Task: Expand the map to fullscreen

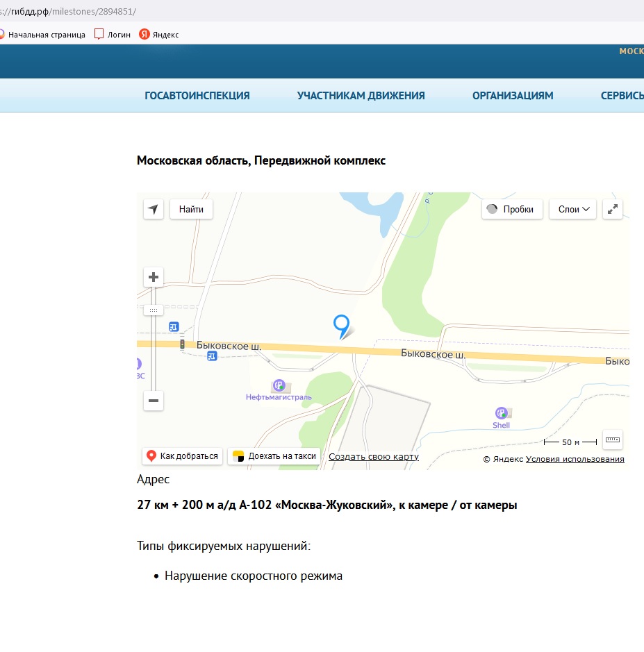Action: point(613,209)
